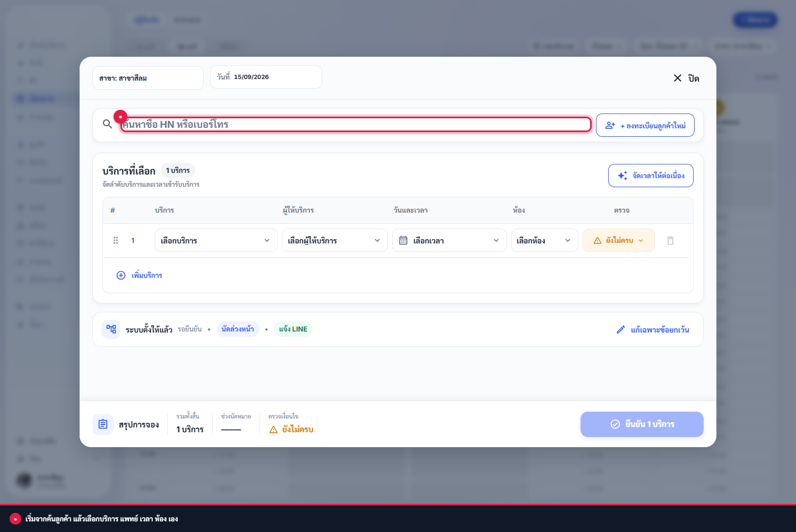Open the แก้เฉพาะข้อยกเว้น edit link
The width and height of the screenshot is (796, 532).
(653, 330)
